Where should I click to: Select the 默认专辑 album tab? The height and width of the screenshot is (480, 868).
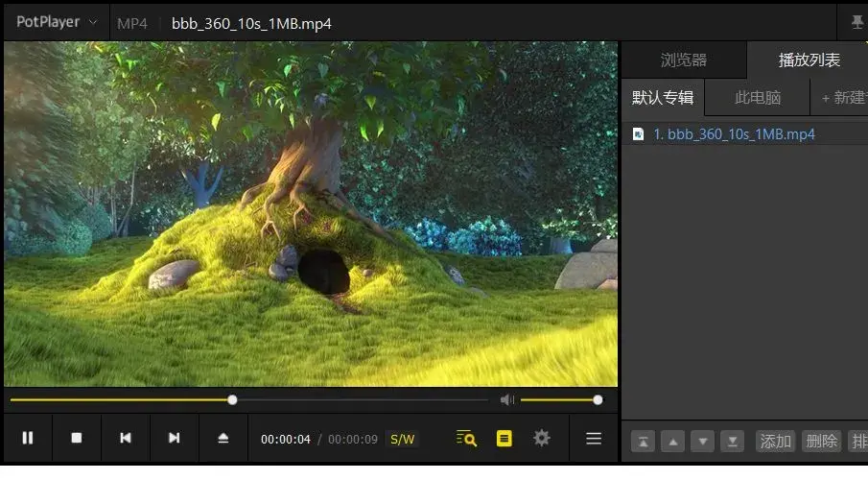click(663, 98)
